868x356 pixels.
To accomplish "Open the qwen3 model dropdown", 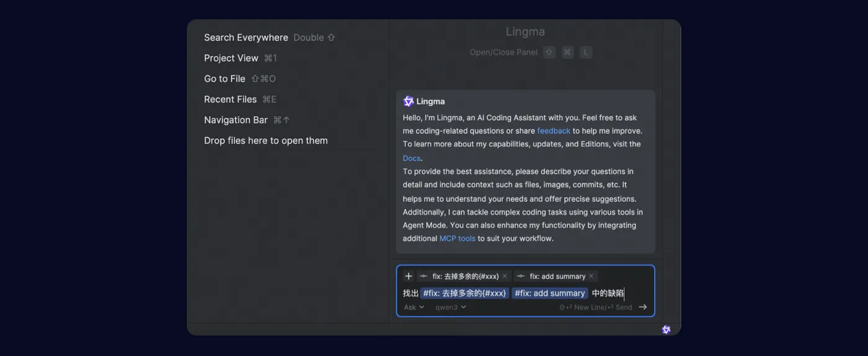I will [x=451, y=307].
